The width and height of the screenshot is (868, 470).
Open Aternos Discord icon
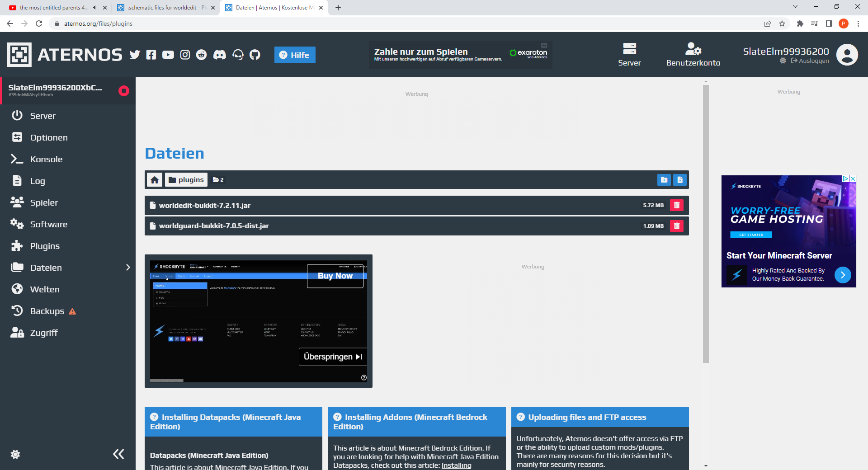[220, 55]
